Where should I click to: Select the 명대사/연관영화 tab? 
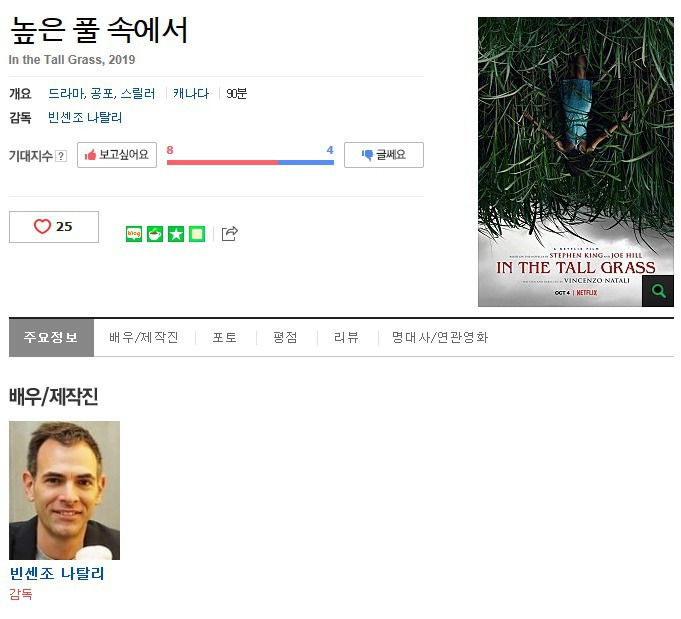(440, 338)
